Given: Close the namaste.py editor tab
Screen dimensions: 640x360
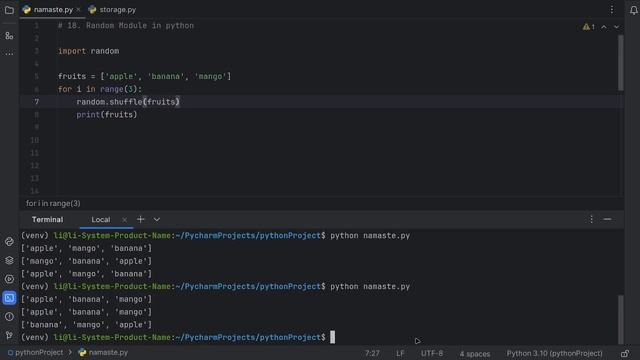Looking at the screenshot, I should [x=78, y=9].
